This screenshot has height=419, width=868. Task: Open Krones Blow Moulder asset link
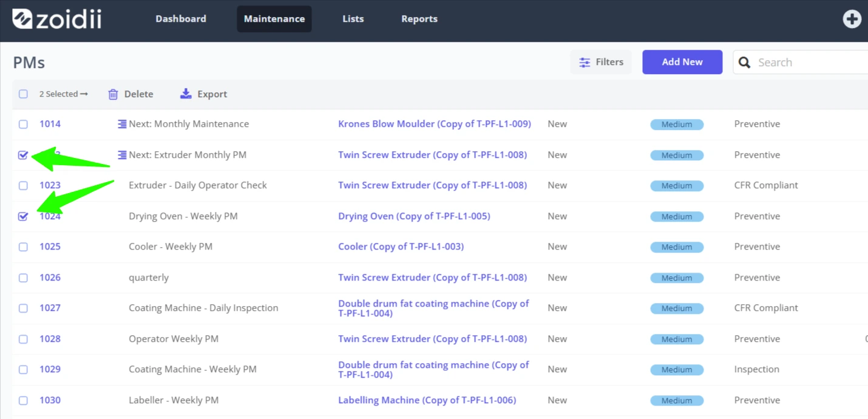pyautogui.click(x=435, y=124)
